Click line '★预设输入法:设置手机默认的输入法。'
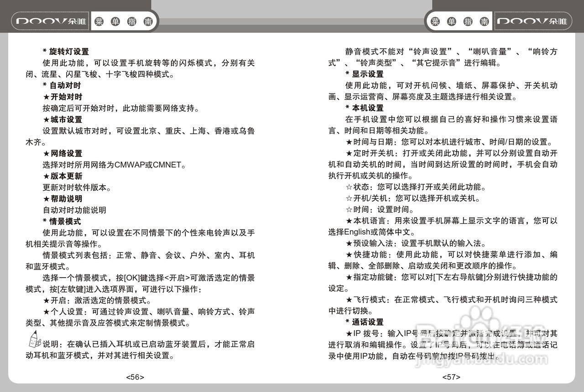 [x=416, y=244]
